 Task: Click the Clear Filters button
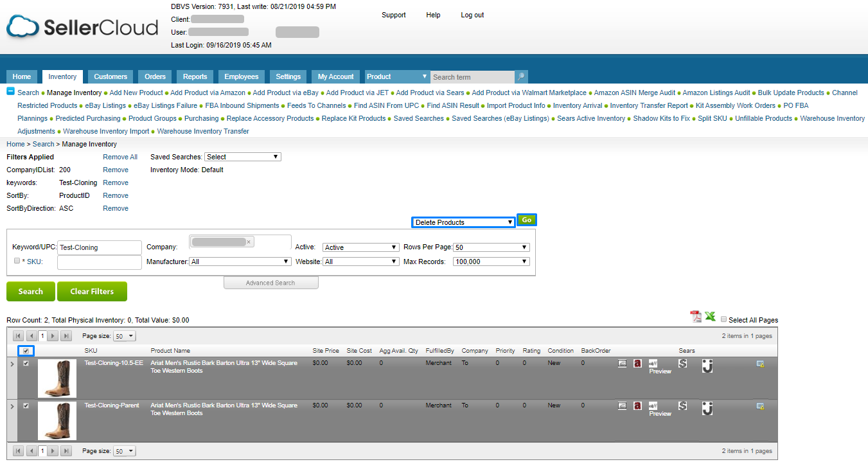coord(92,291)
